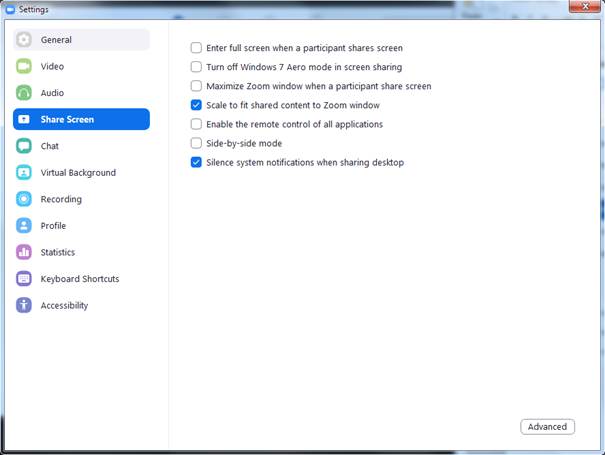Disable Silence system notifications checkbox
Screen dimensions: 605x455
[196, 162]
